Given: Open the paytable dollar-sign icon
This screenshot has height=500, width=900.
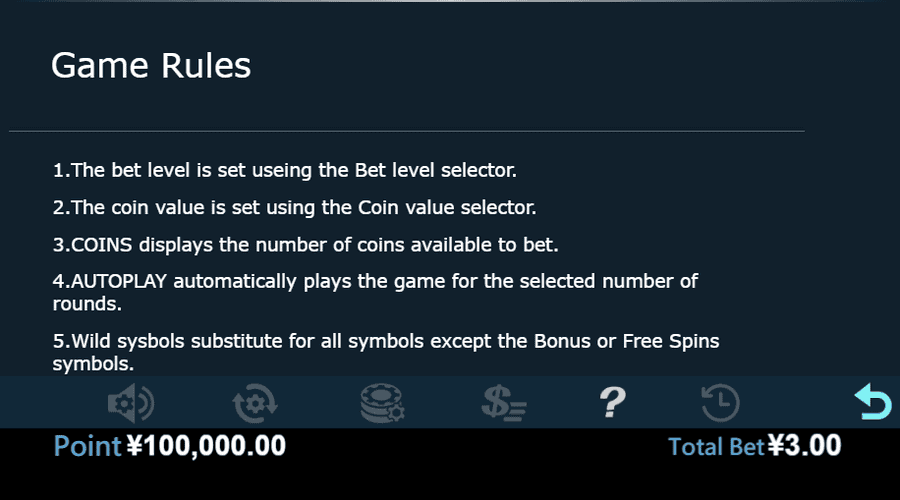Looking at the screenshot, I should tap(504, 403).
